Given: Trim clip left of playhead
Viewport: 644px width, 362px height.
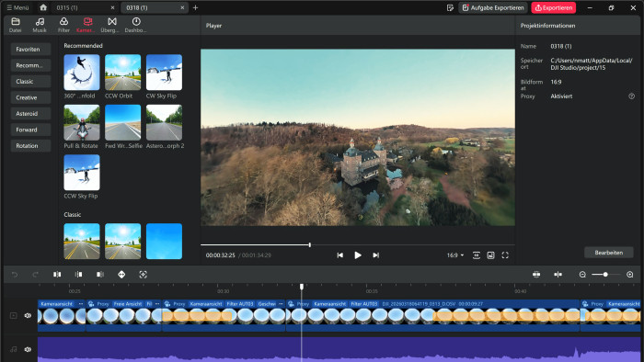Looking at the screenshot, I should tap(78, 275).
